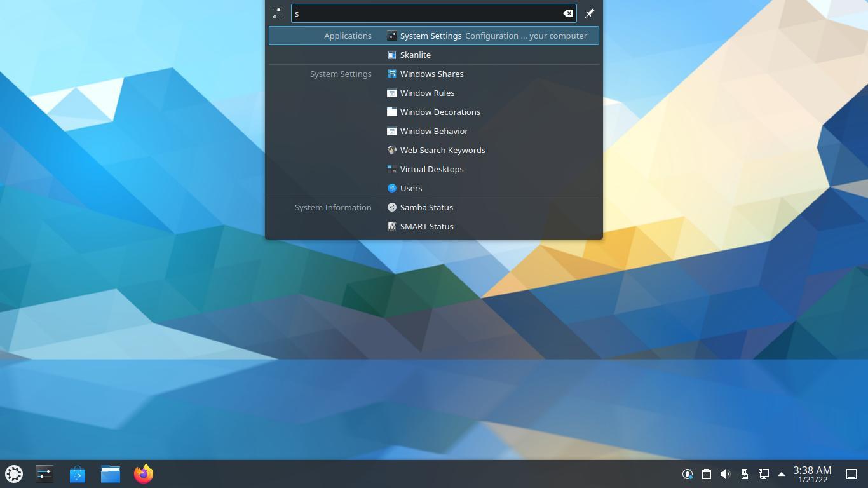The image size is (868, 488).
Task: Pin KRunner to keep it open
Action: [588, 13]
